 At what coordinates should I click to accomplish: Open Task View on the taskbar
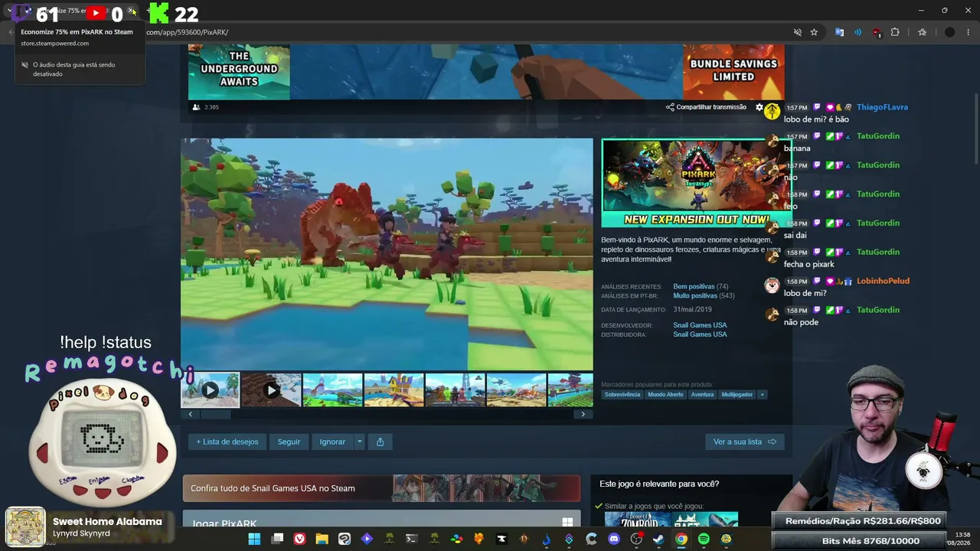[x=277, y=539]
